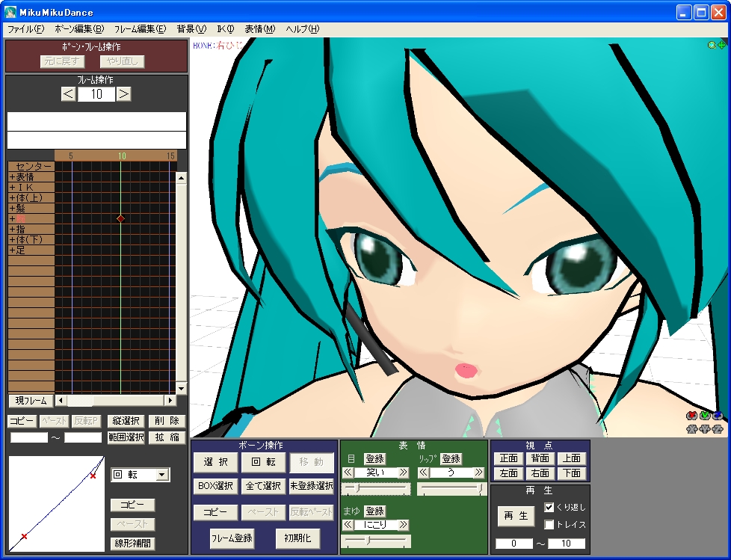Open the 背景(V) menu
Viewport: 731px width, 560px height.
click(x=191, y=29)
